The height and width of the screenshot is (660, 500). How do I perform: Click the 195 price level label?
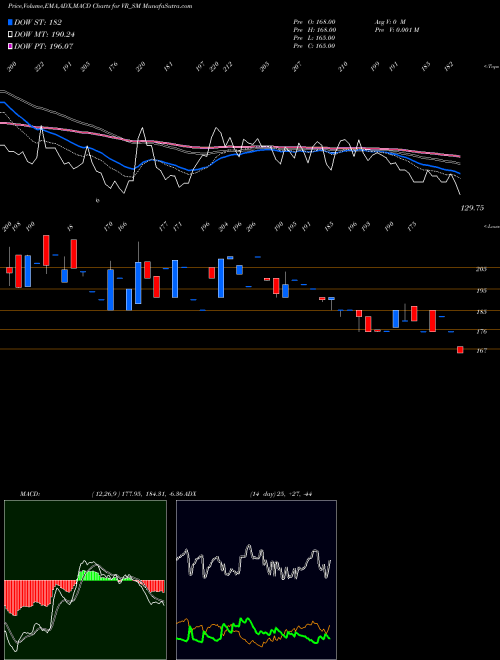481,291
